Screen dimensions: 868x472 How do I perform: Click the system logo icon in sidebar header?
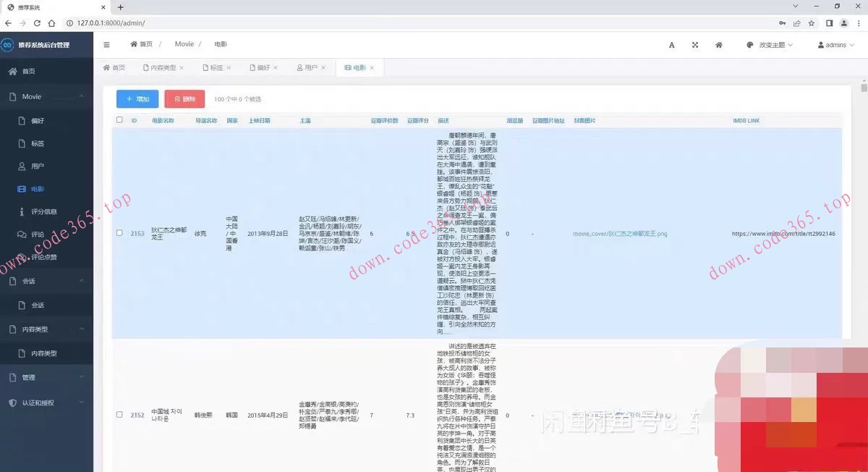tap(8, 45)
